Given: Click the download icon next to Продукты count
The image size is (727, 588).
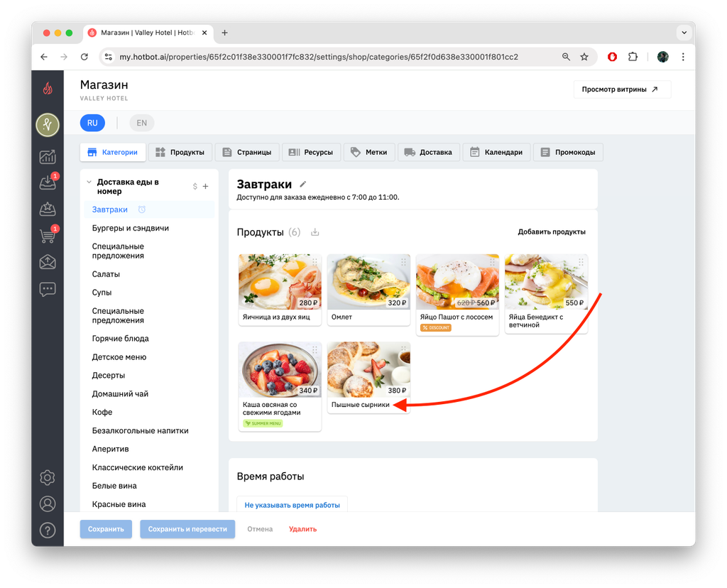Looking at the screenshot, I should (x=315, y=232).
